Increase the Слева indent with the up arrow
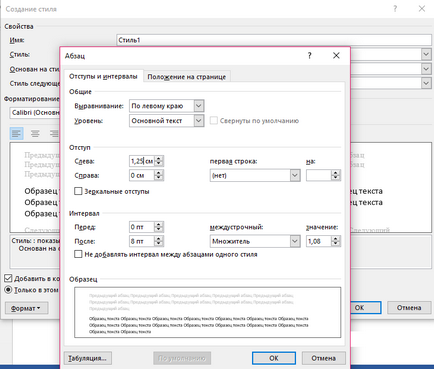Image resolution: width=434 pixels, height=369 pixels. 159,159
